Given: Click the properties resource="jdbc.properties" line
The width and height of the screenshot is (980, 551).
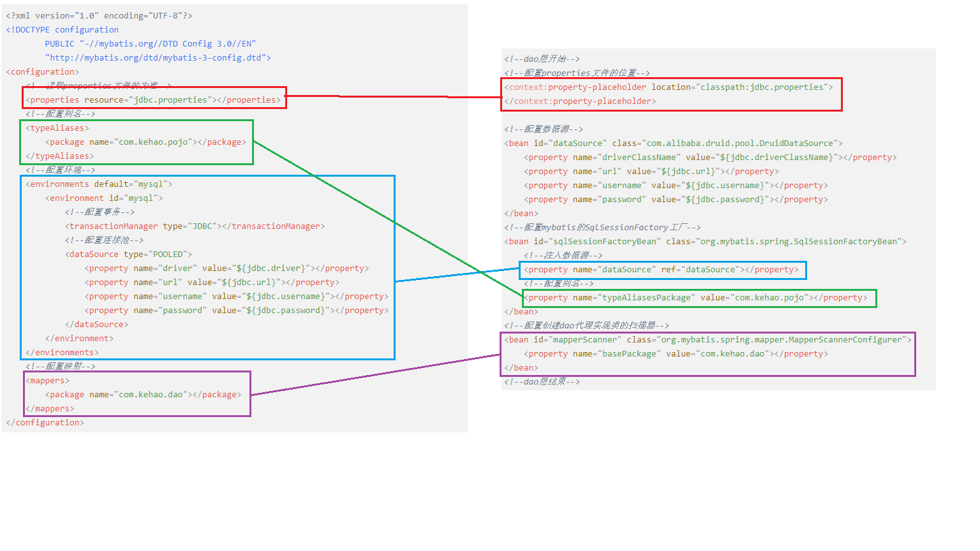Looking at the screenshot, I should [153, 99].
